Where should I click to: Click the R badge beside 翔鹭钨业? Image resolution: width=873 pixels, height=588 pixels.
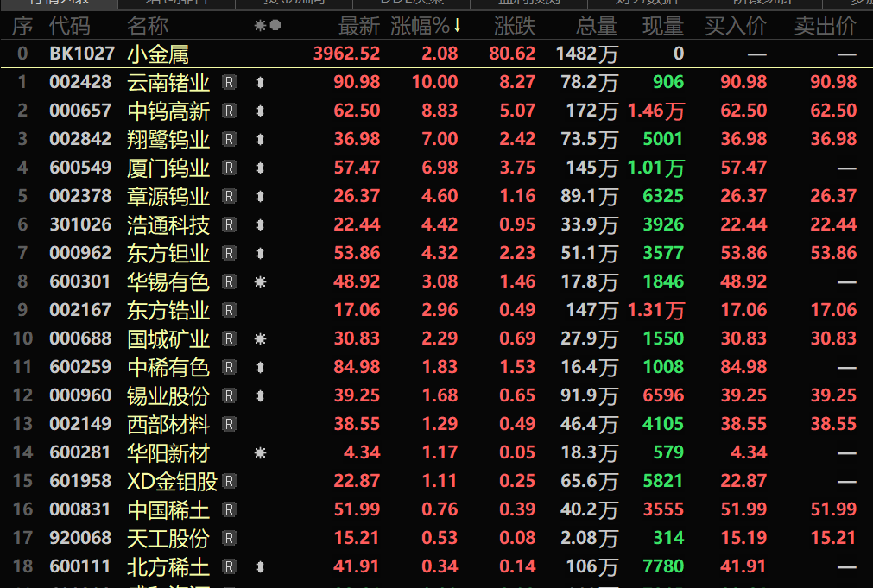click(229, 139)
